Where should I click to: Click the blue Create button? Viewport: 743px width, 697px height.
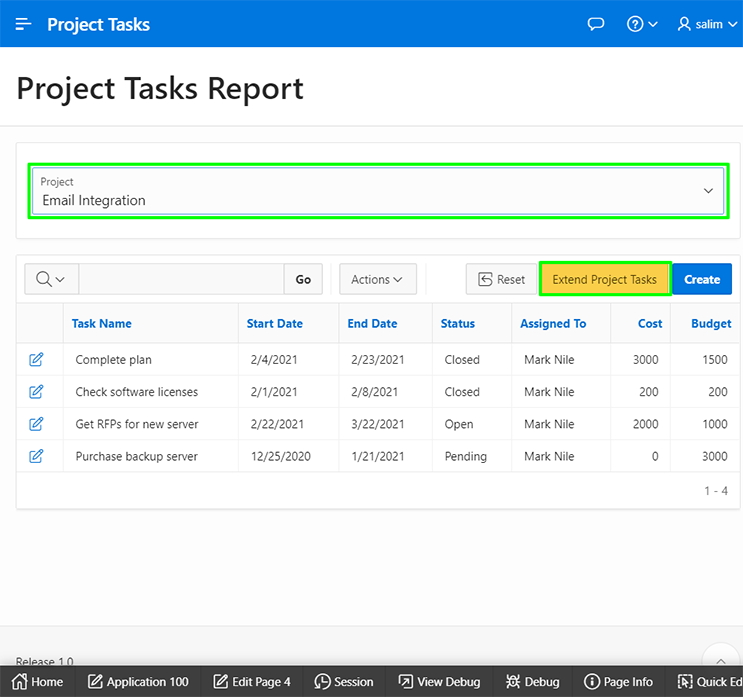(701, 280)
